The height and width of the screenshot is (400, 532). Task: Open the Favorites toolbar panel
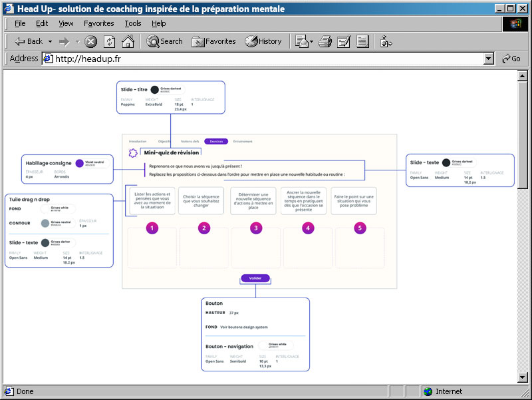click(213, 41)
